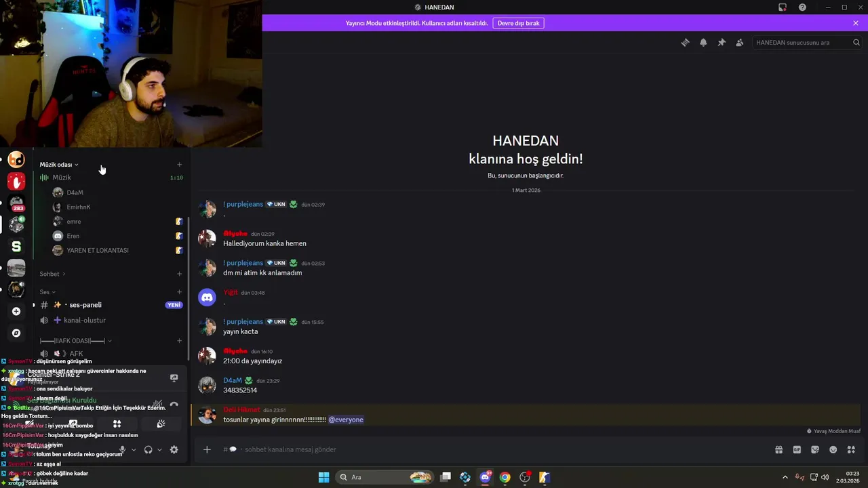Open the apps launcher icon in message bar

coord(851,449)
